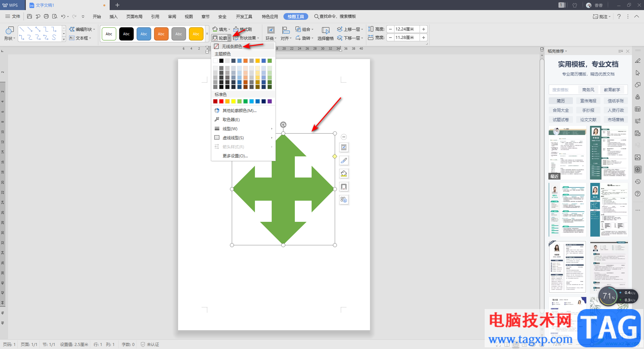Screen dimensions: 644x349
Task: Select the orange Abc shape style
Action: tap(161, 34)
